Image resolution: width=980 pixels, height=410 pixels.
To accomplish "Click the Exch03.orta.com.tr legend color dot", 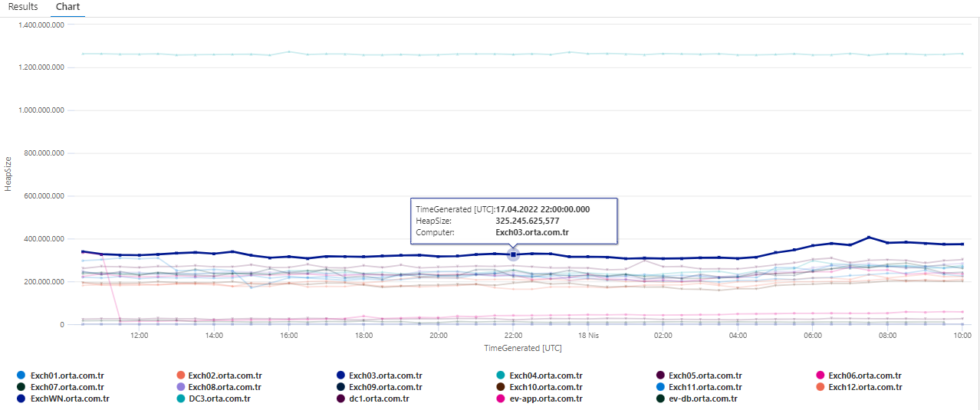I will click(341, 376).
